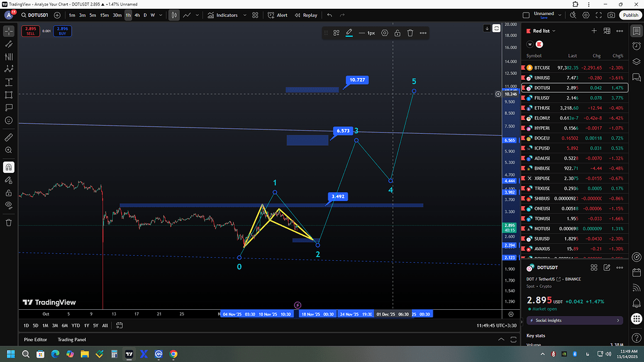Delete the selected drawing via floating toolbar

[410, 33]
